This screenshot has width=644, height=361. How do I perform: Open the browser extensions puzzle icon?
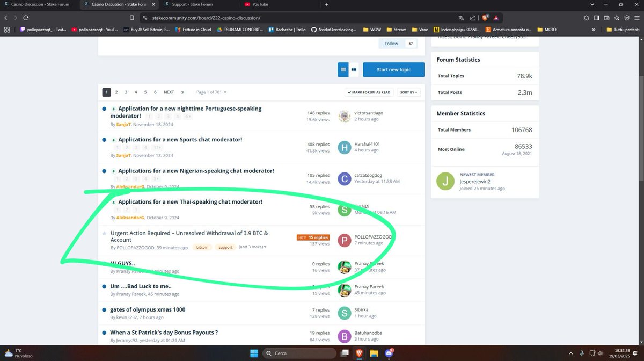(x=586, y=18)
